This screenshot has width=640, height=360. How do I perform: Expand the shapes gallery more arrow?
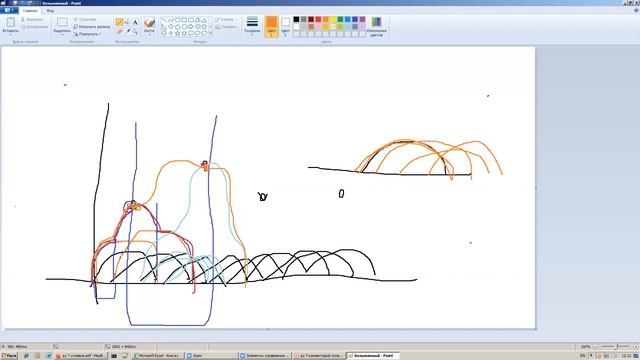211,33
